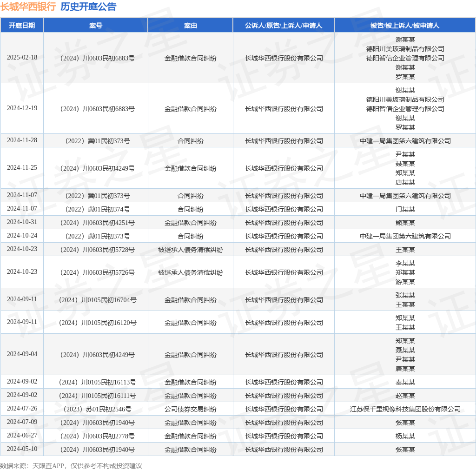Click the date 2024-09-04

22,354
